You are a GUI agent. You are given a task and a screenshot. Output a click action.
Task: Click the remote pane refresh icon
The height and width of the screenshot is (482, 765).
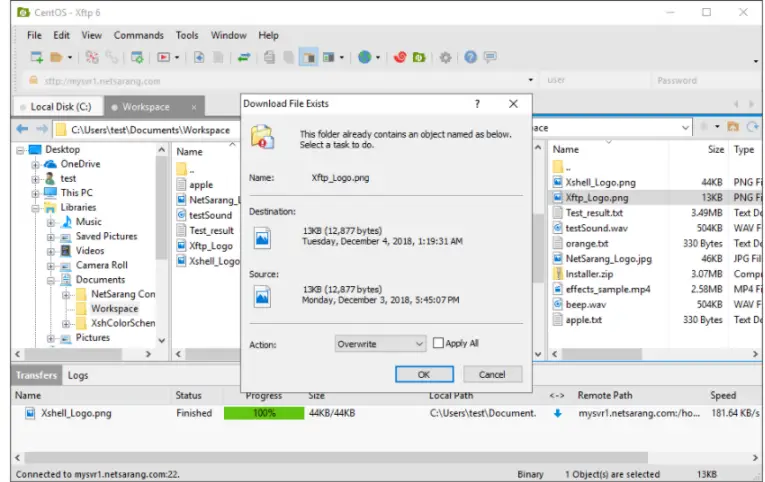[753, 127]
